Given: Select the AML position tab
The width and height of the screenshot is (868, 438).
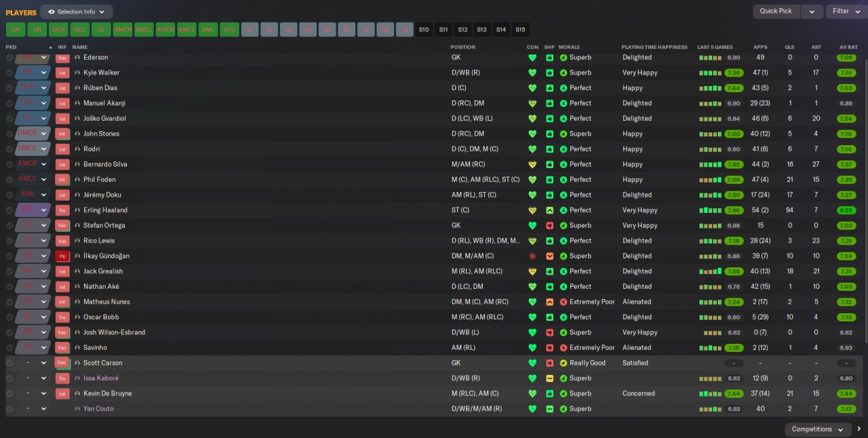Looking at the screenshot, I should point(208,30).
